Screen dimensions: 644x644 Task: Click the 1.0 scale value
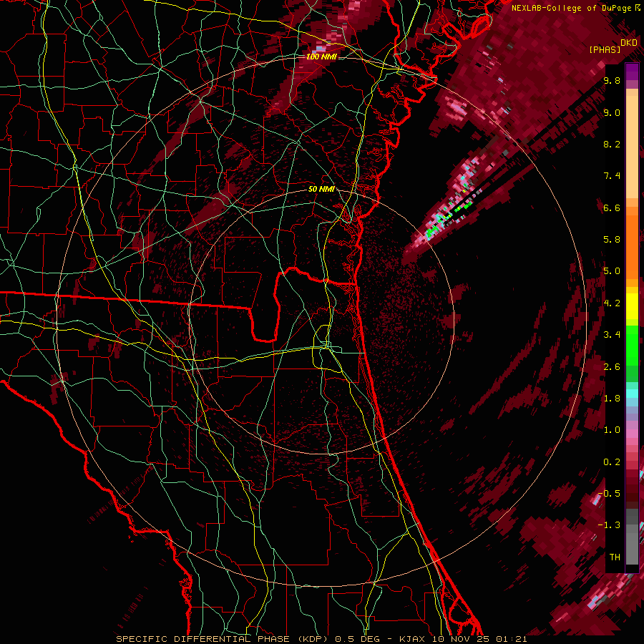point(612,430)
